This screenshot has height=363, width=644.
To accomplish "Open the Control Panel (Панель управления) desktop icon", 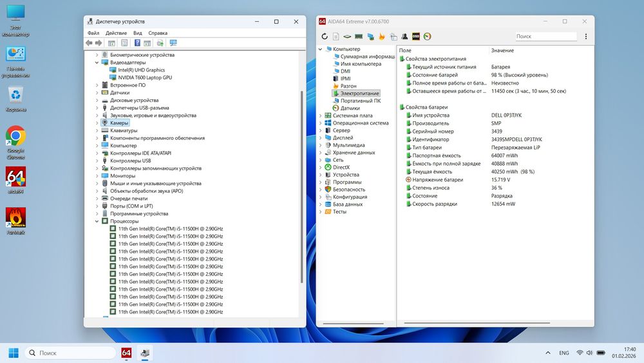I will (x=15, y=62).
